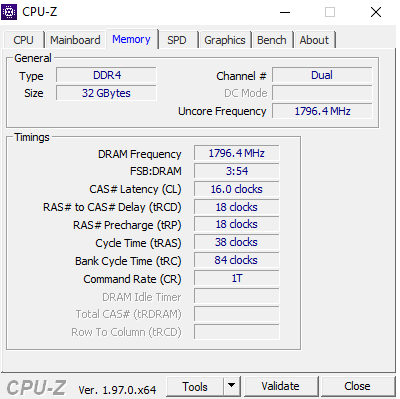The image size is (400, 399).
Task: Open the Mainboard tab
Action: click(75, 40)
